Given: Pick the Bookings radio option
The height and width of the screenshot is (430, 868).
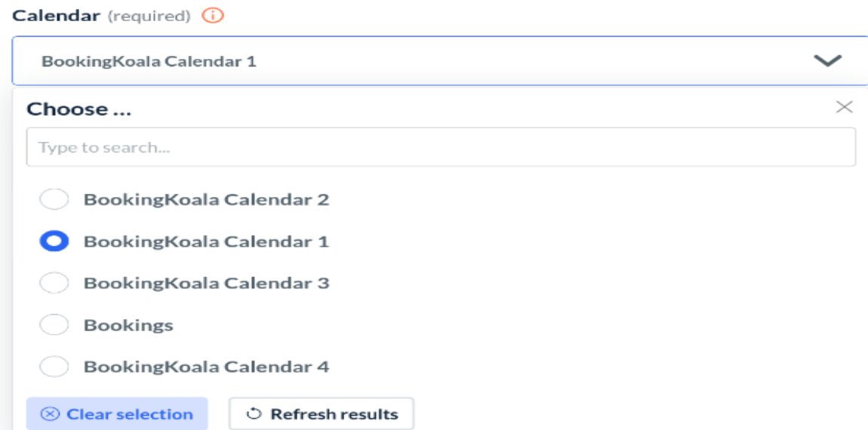Looking at the screenshot, I should [54, 325].
